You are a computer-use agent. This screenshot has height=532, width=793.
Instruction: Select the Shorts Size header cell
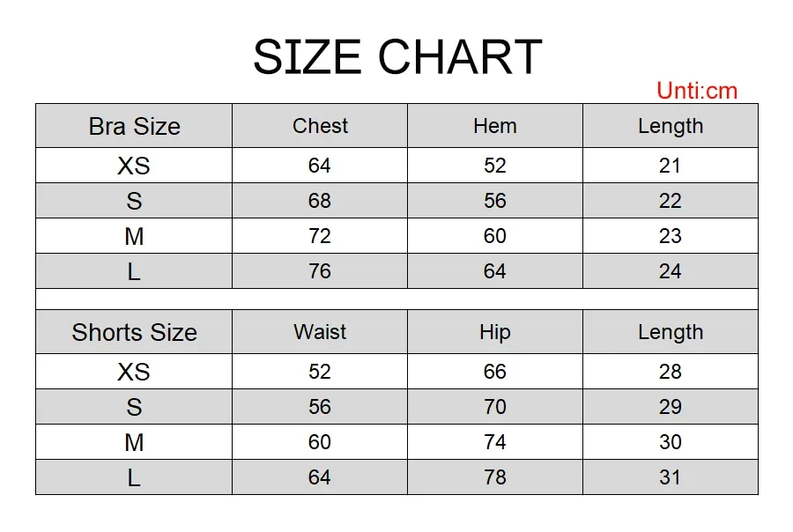[134, 332]
